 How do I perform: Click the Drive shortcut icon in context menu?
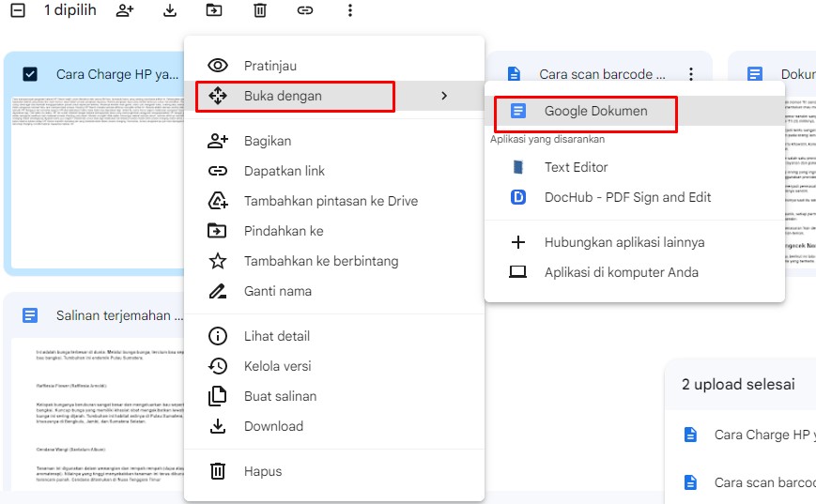point(218,201)
